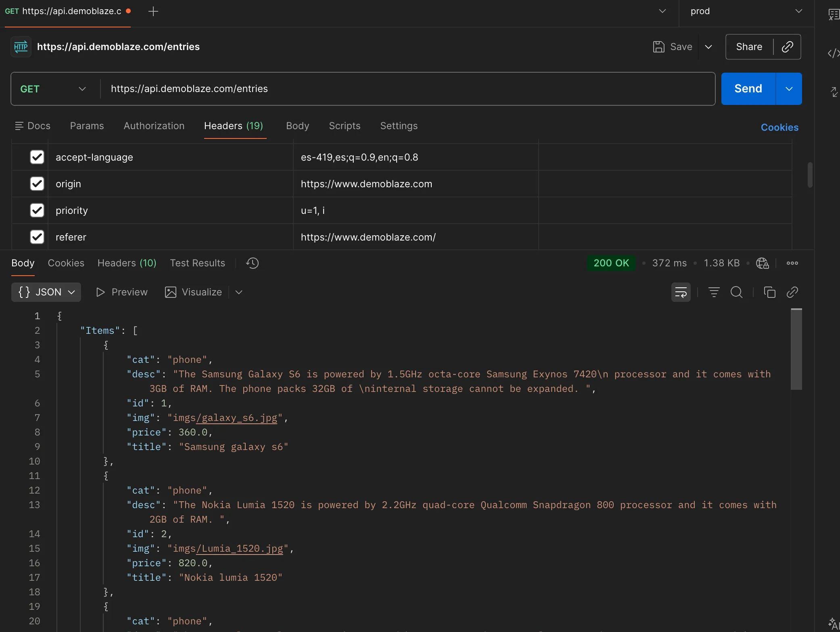
Task: Open the HTTP method dropdown
Action: tap(82, 89)
